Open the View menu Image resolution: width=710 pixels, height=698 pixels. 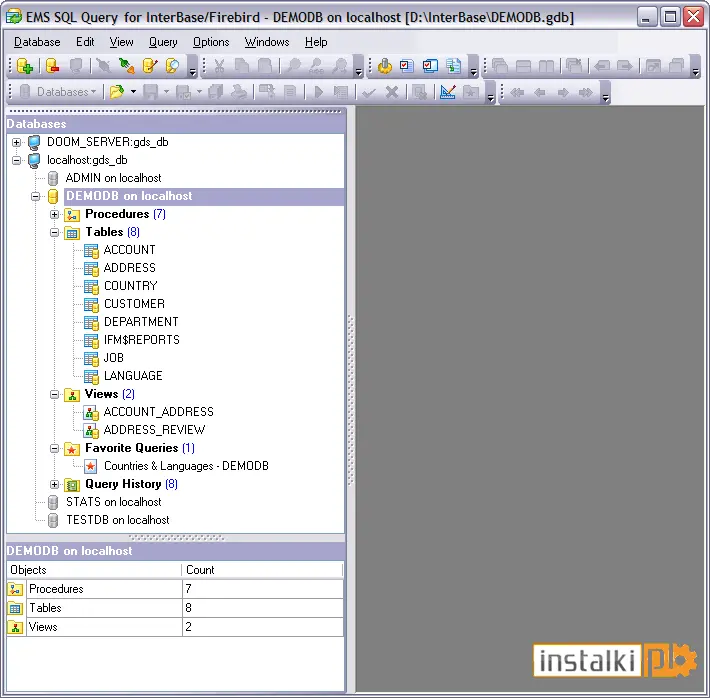[x=121, y=42]
